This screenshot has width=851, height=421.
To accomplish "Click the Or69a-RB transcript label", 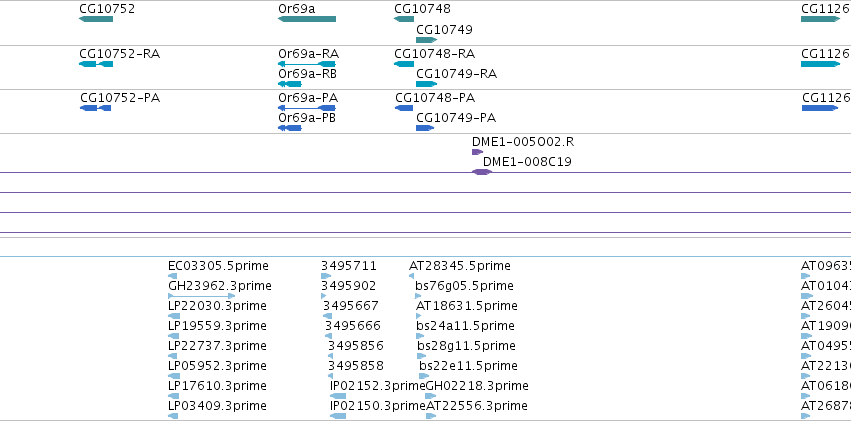I will point(307,74).
